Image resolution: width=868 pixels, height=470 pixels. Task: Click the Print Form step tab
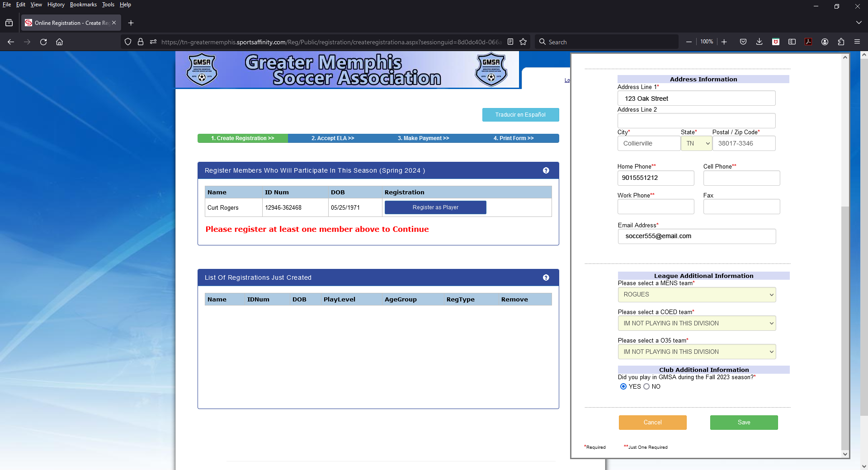[x=514, y=138]
